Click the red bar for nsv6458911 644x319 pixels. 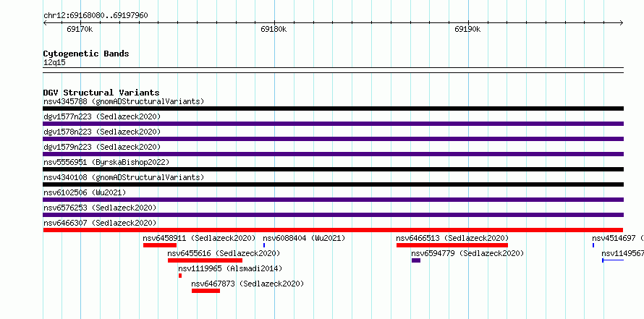click(160, 245)
